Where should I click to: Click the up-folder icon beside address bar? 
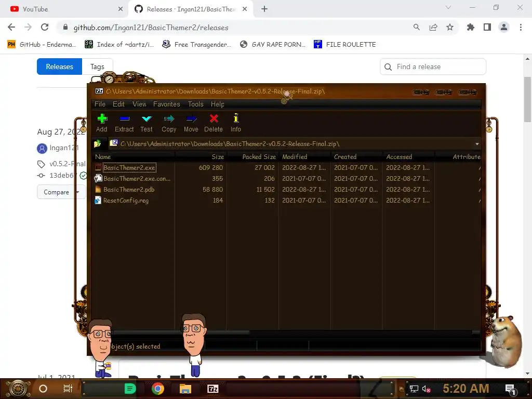click(98, 144)
